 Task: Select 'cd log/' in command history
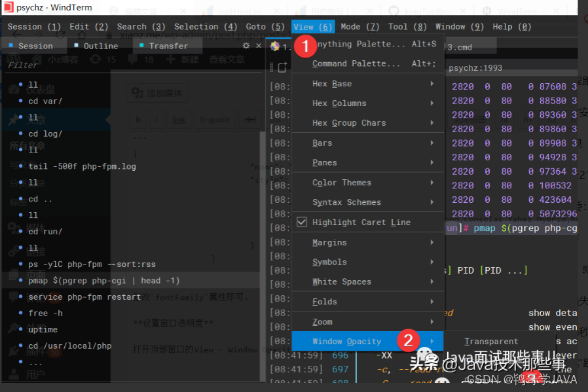[45, 134]
